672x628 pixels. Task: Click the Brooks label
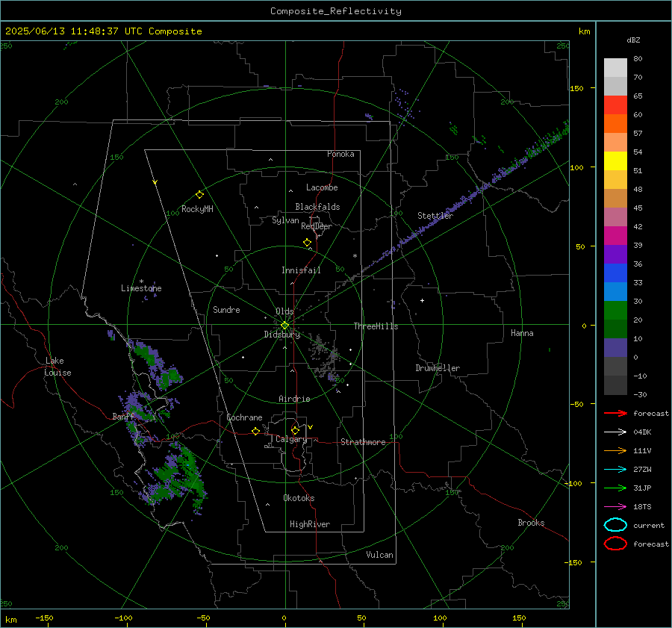click(x=531, y=523)
